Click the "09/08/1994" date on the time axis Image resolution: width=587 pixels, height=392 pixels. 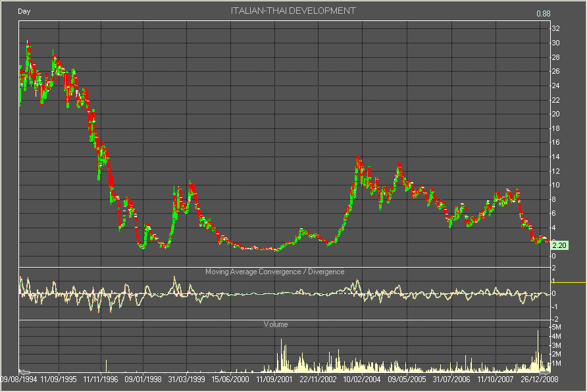[18, 380]
